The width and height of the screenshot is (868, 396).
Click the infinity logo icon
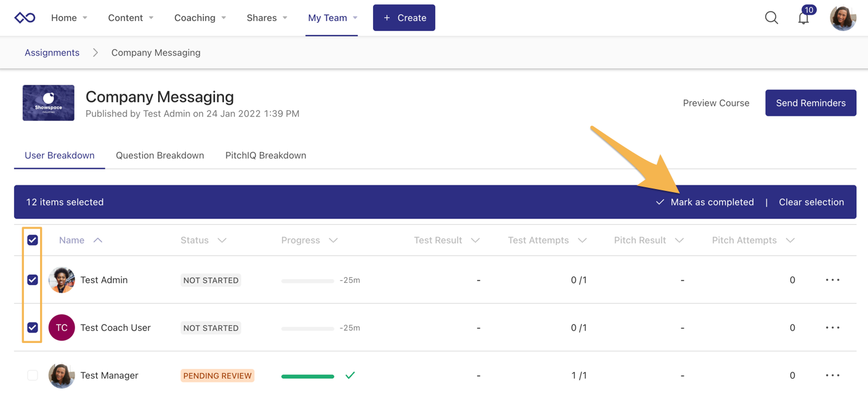pos(25,18)
